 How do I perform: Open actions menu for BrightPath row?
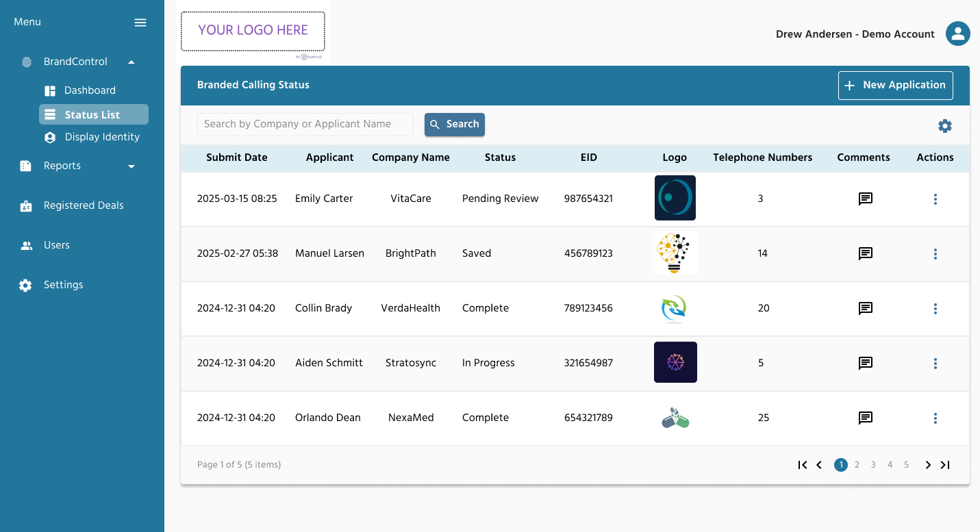935,254
